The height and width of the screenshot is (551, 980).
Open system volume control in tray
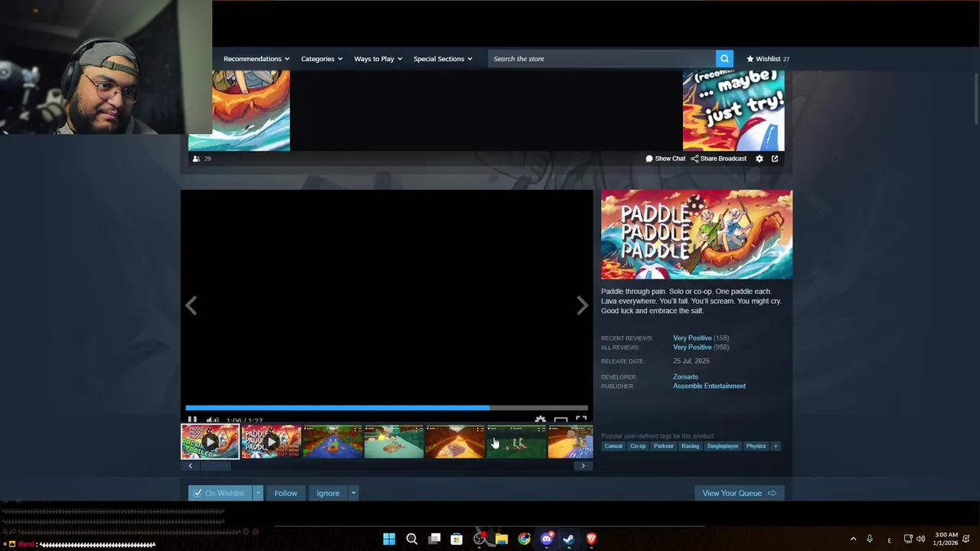[x=920, y=539]
